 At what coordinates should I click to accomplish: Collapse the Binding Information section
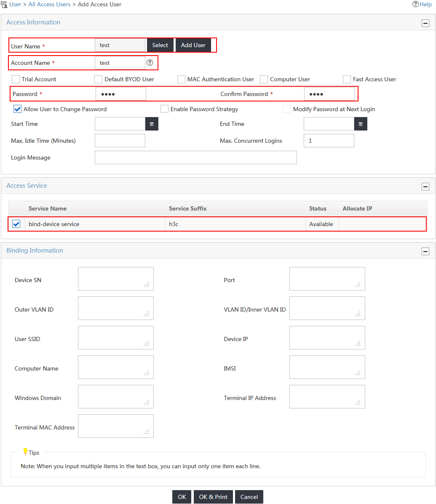pyautogui.click(x=425, y=251)
